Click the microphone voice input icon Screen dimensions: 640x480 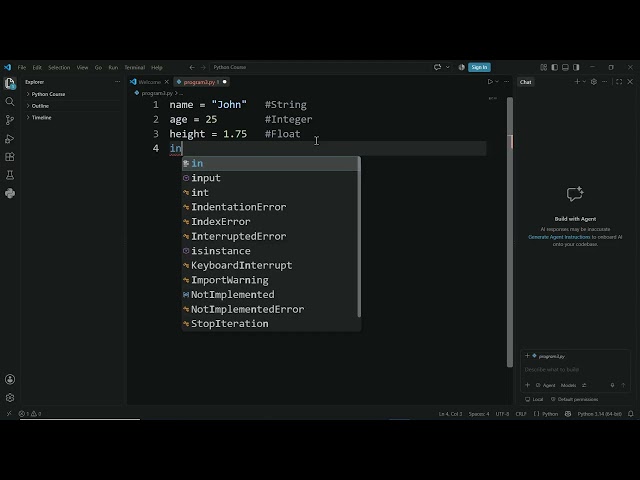point(612,385)
